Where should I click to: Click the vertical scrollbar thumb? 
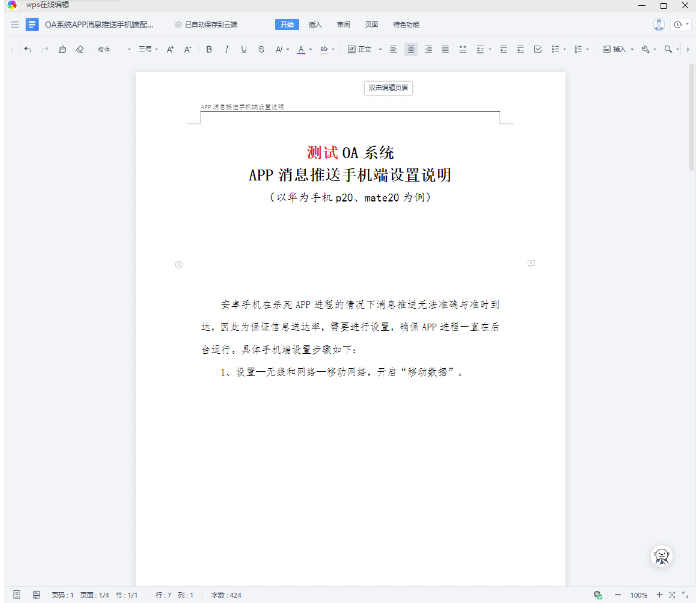692,117
